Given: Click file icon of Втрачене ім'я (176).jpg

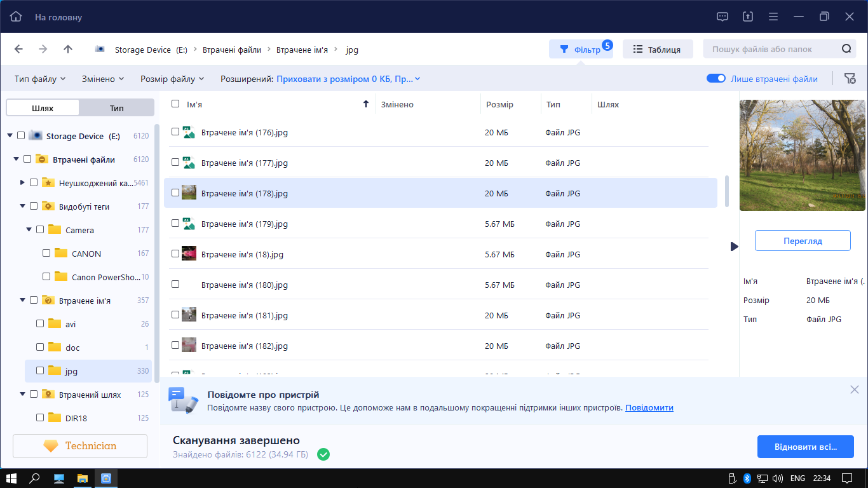Looking at the screenshot, I should click(x=189, y=132).
